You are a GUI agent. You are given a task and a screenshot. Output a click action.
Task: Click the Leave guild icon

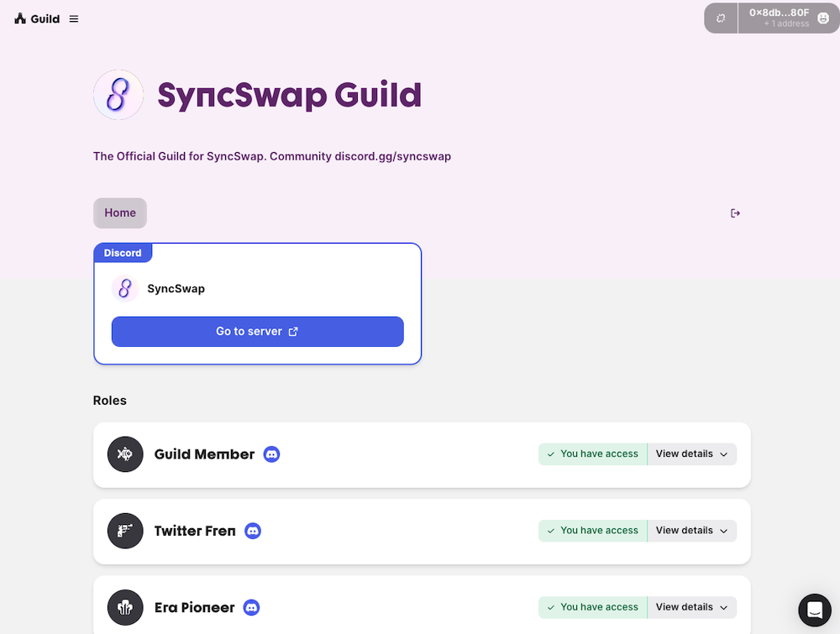click(735, 213)
